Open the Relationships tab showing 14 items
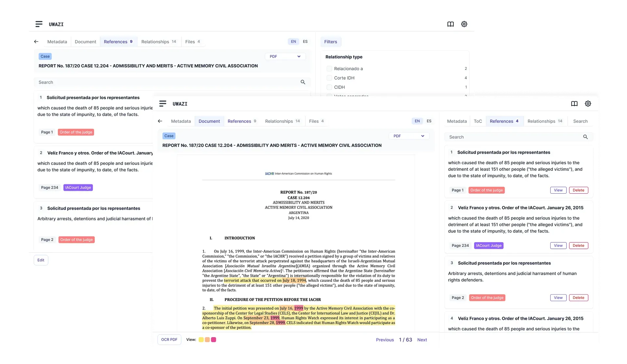 [x=283, y=121]
